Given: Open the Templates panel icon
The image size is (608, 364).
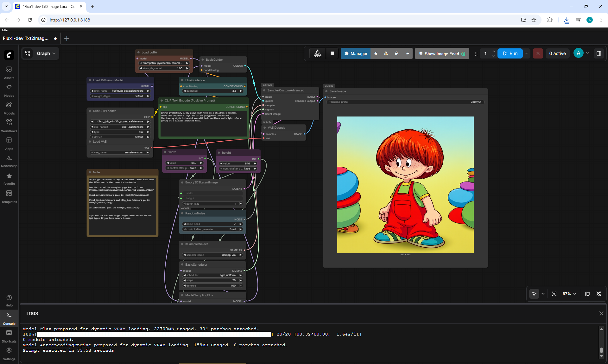Looking at the screenshot, I should [9, 197].
